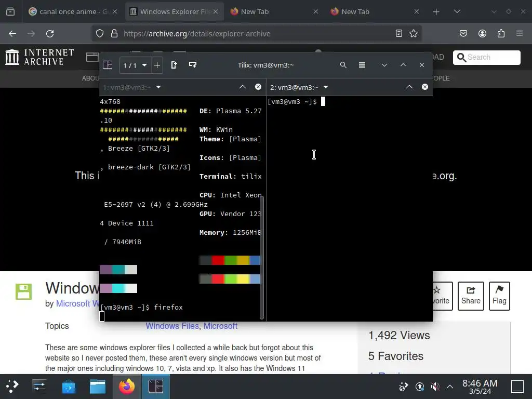
Task: Add a new Tilix session with plus
Action: point(157,65)
